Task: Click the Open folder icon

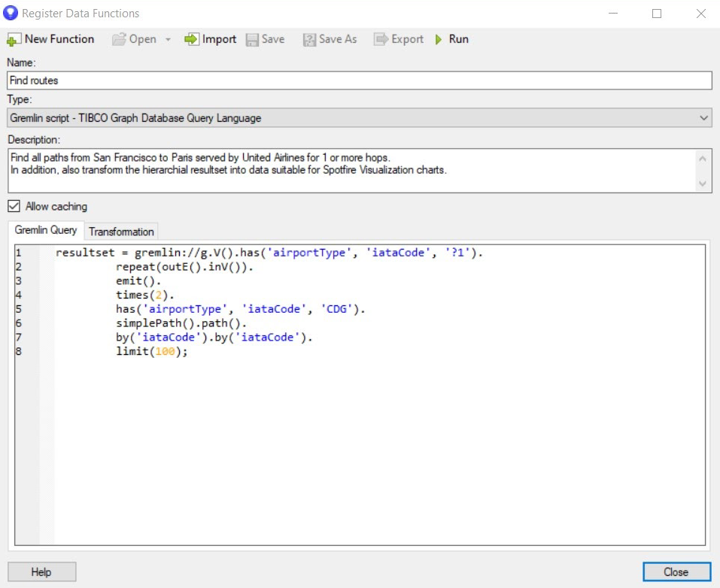Action: tap(119, 40)
